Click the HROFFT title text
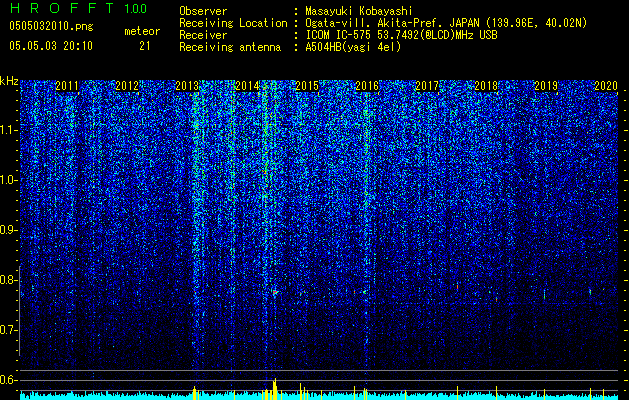Image resolution: width=629 pixels, height=400 pixels. (x=62, y=8)
